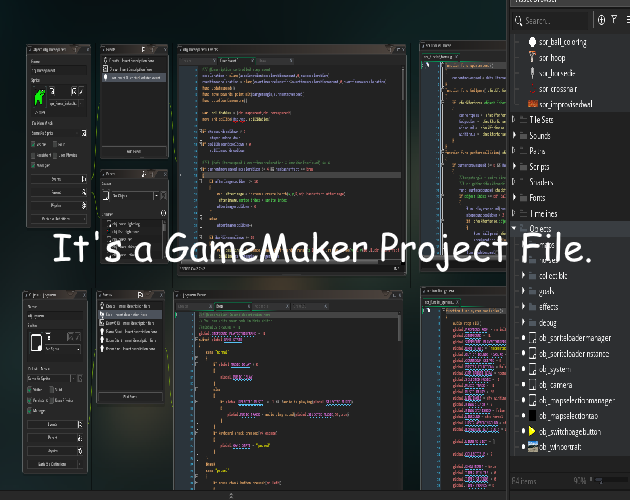
Task: Click collision mask picker icon beside Same As Sprite
Action: [84, 133]
